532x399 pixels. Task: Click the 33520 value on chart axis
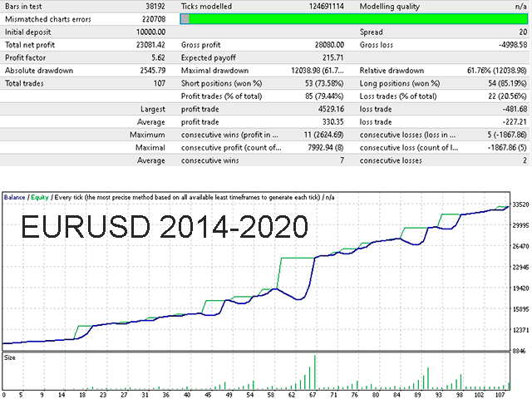[520, 204]
